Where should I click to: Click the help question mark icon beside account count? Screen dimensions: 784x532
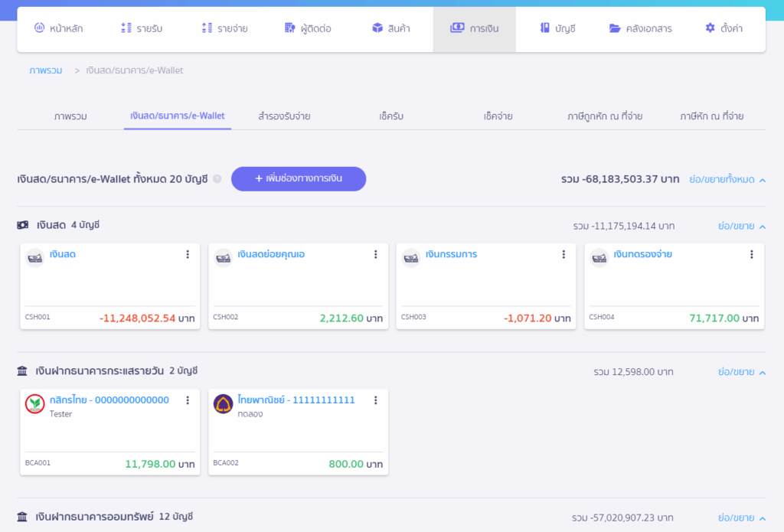[217, 179]
